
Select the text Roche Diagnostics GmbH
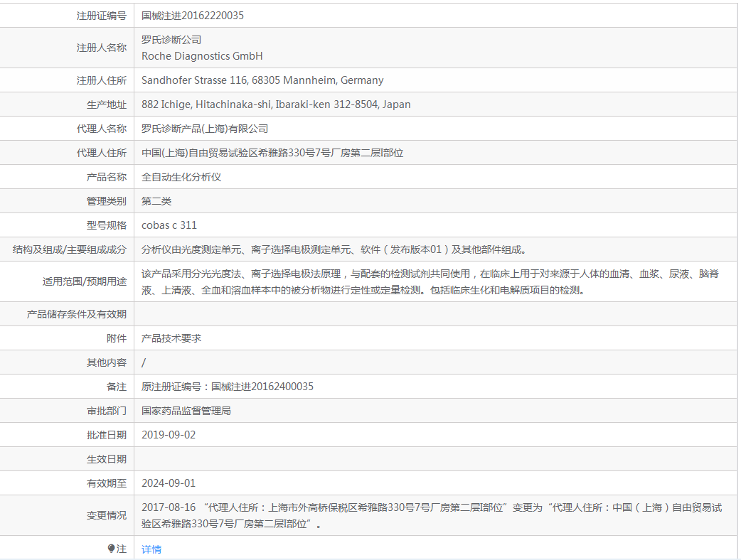click(x=202, y=56)
